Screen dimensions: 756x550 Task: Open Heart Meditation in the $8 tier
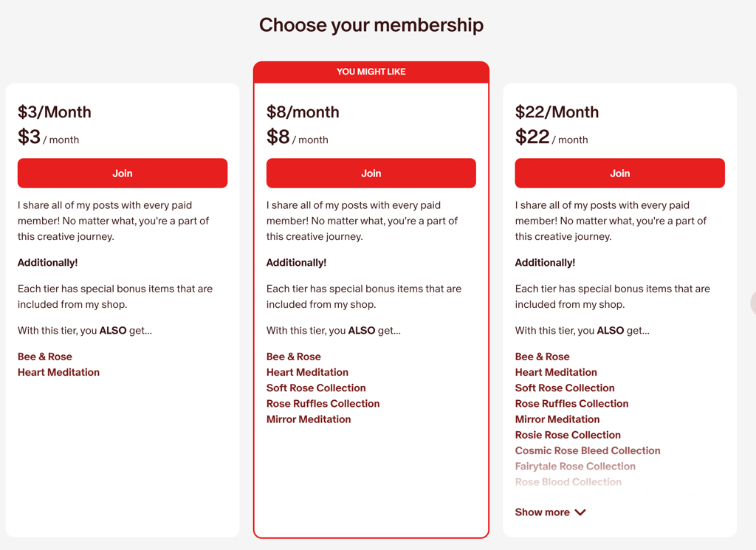point(307,372)
